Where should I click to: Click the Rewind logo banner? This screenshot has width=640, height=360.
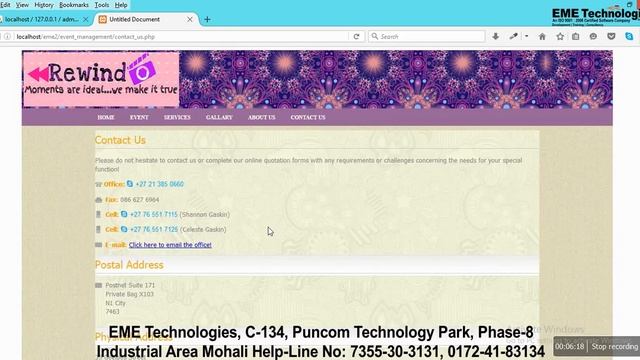pyautogui.click(x=101, y=79)
